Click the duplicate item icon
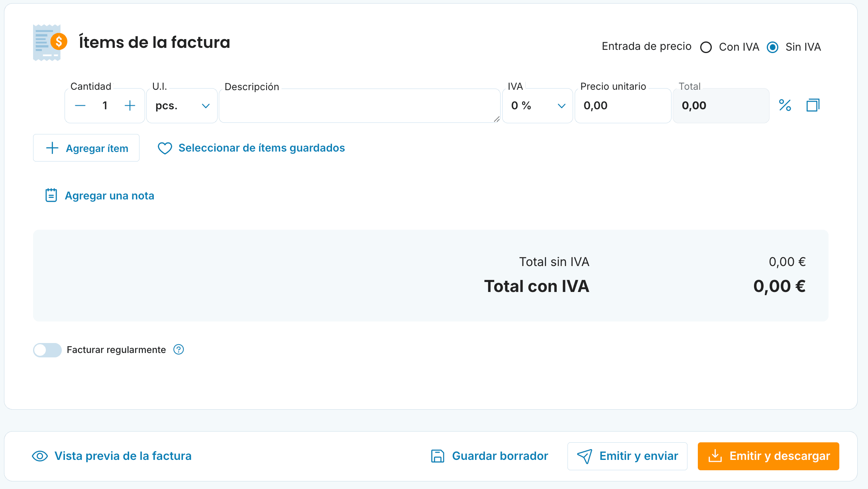This screenshot has height=489, width=868. 813,105
